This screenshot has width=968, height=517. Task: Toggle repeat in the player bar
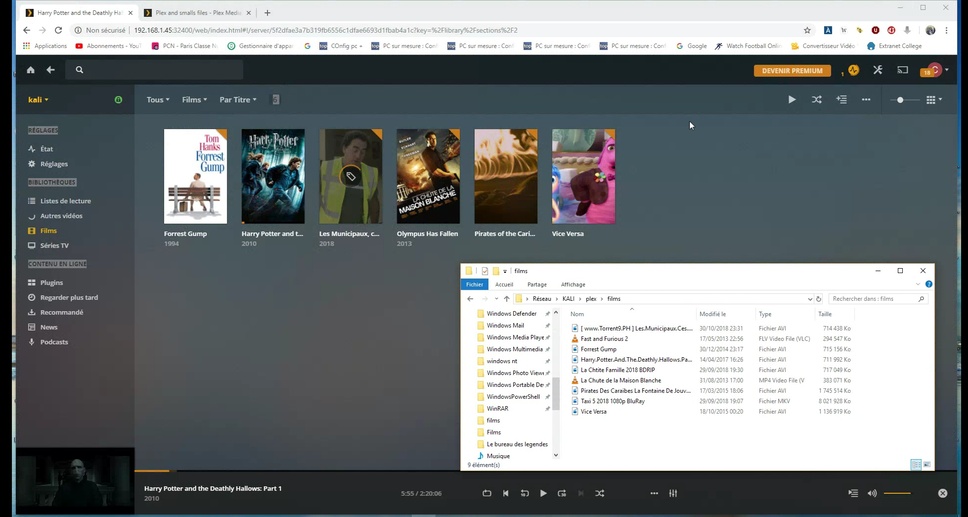[487, 493]
